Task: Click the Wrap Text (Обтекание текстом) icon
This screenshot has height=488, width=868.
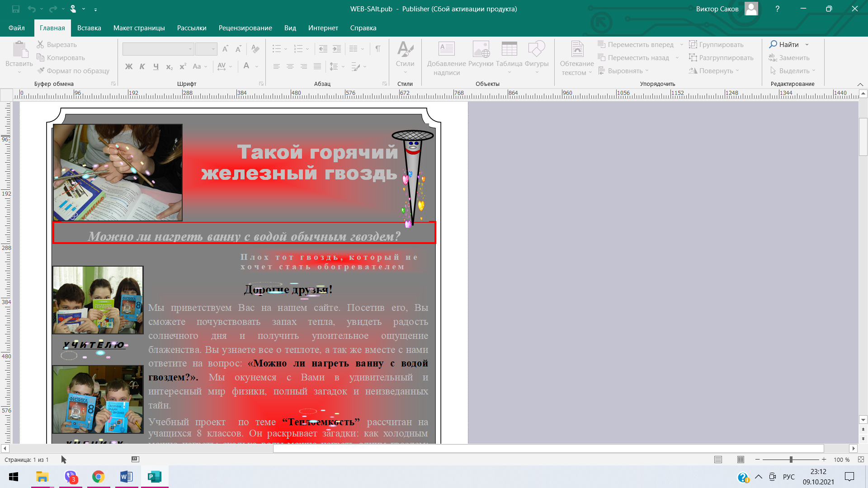Action: coord(577,49)
